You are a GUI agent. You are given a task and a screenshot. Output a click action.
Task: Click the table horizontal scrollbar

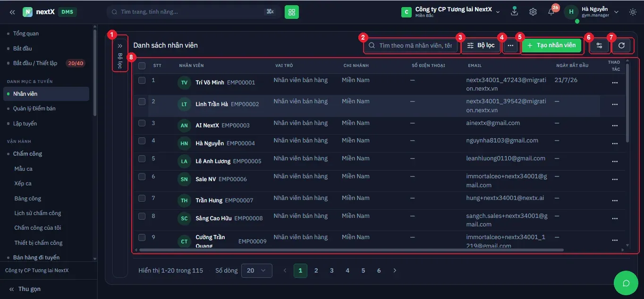pyautogui.click(x=351, y=250)
